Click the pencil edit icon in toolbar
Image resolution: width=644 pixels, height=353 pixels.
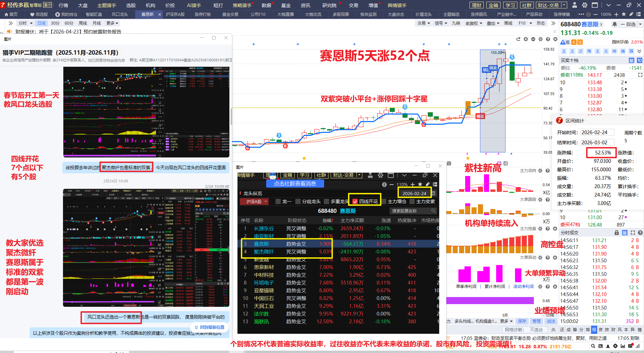coord(631,14)
